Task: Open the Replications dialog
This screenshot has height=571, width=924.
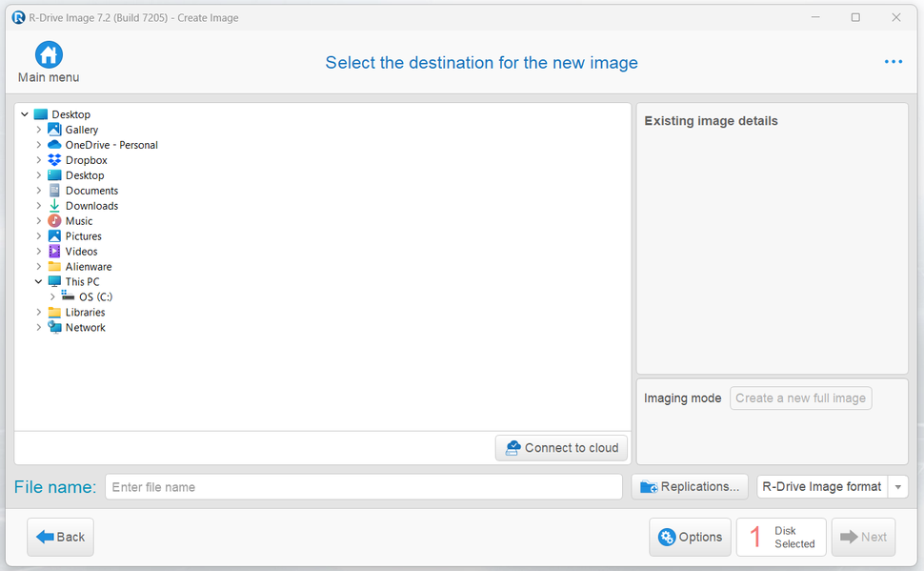Action: click(690, 487)
